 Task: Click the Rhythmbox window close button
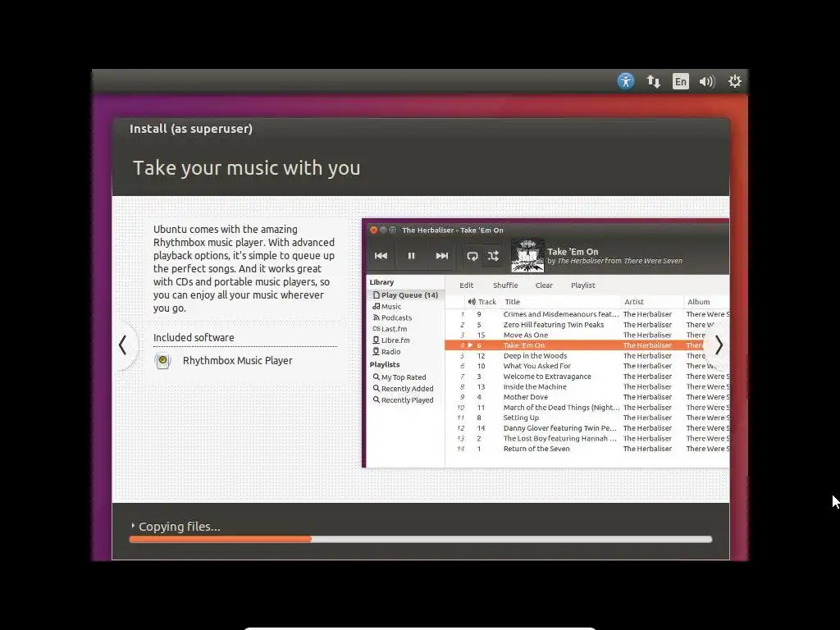pos(373,231)
